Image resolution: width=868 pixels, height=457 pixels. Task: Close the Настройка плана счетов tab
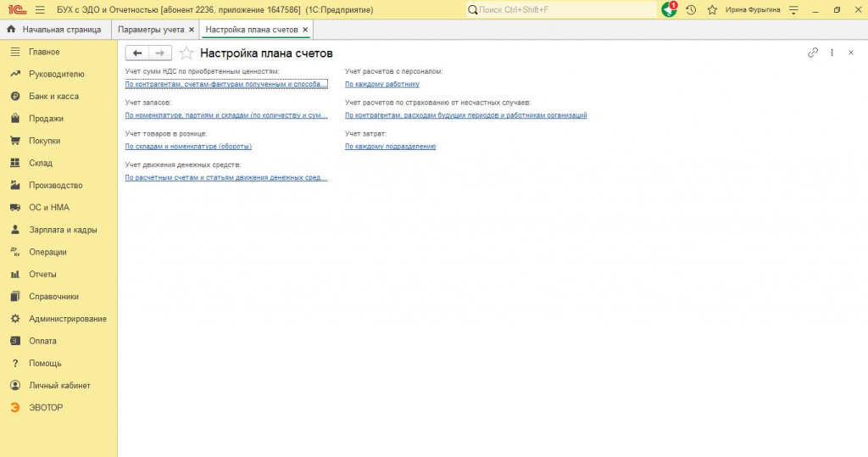(x=305, y=30)
